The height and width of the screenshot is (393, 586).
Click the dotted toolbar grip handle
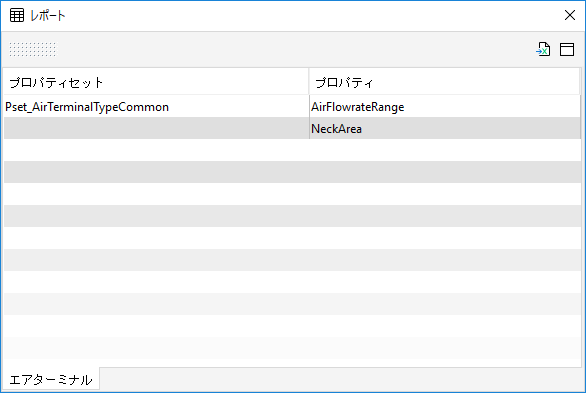tap(33, 49)
